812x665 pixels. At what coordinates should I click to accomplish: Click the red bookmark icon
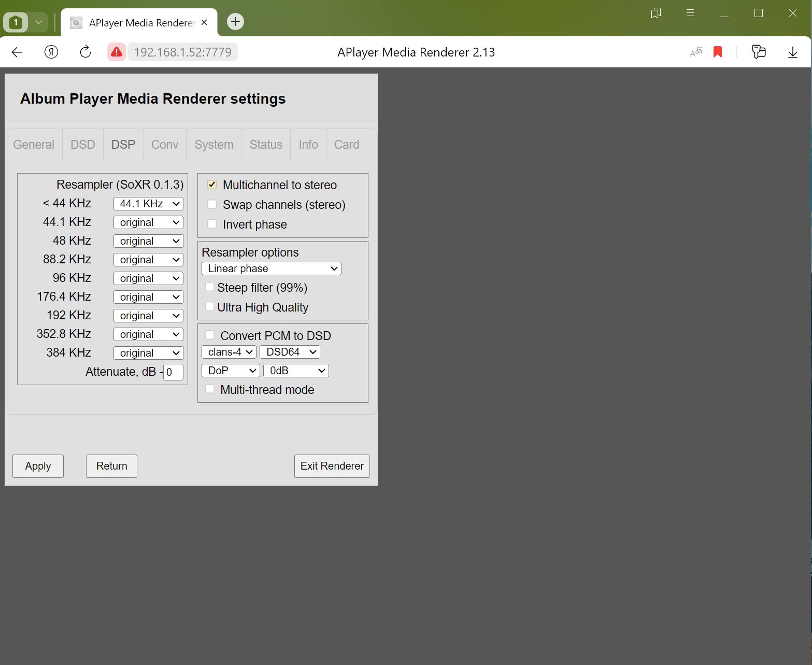click(718, 52)
